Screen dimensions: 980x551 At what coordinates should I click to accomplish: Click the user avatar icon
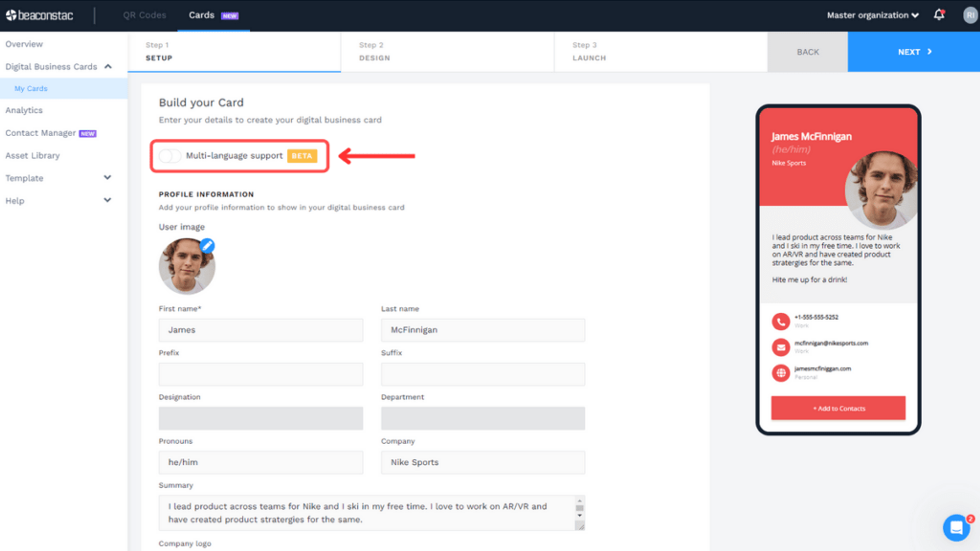click(x=971, y=15)
